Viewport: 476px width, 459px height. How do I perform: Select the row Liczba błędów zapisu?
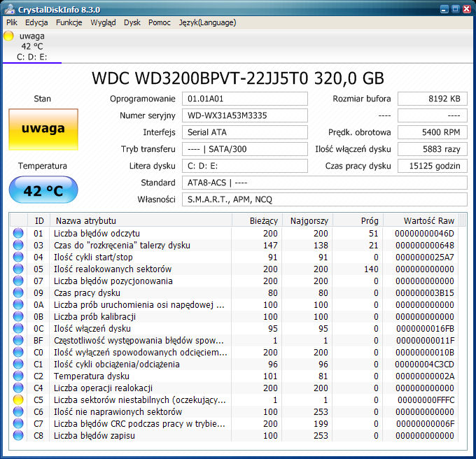(x=234, y=435)
